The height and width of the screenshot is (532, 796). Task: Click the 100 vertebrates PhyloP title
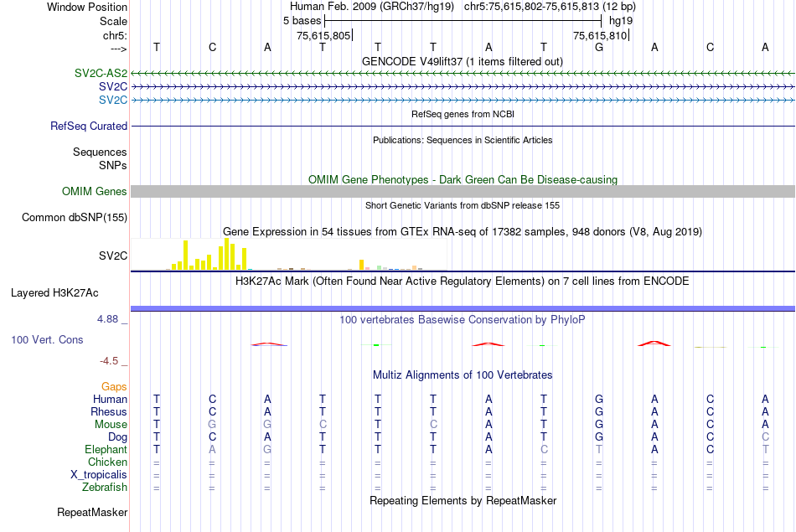(x=462, y=320)
